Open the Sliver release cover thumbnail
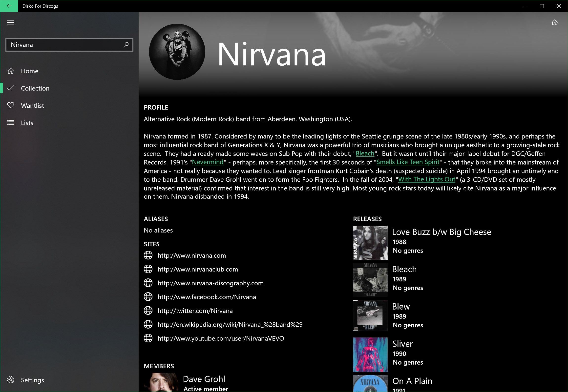This screenshot has height=392, width=568. tap(370, 354)
